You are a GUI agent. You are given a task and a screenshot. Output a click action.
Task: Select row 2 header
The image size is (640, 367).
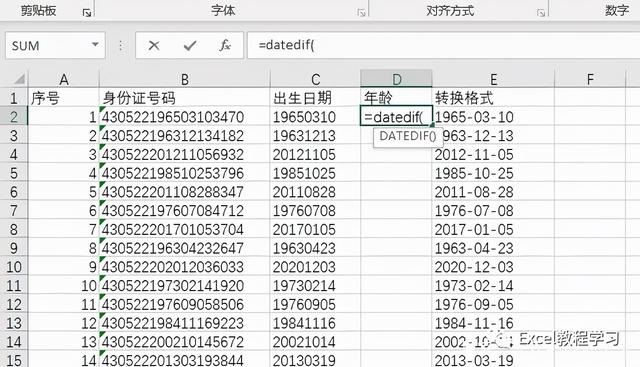click(x=13, y=117)
